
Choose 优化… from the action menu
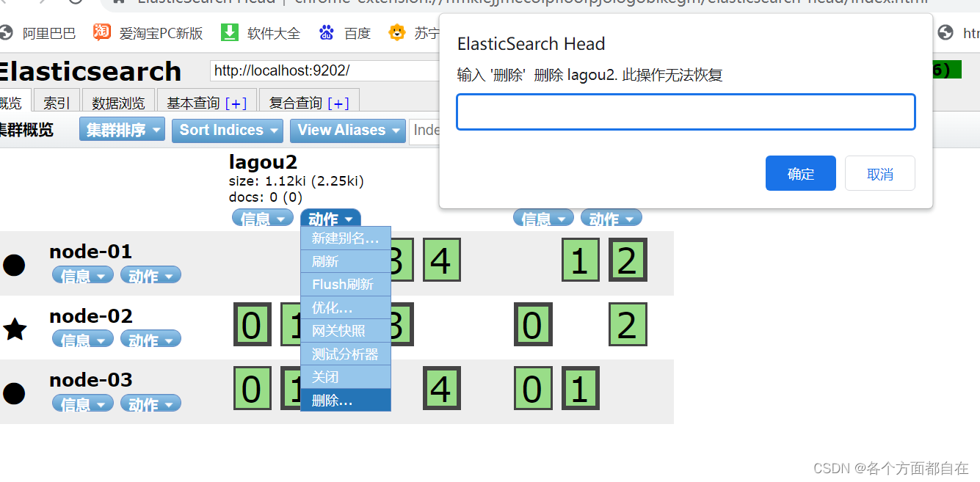[x=346, y=307]
